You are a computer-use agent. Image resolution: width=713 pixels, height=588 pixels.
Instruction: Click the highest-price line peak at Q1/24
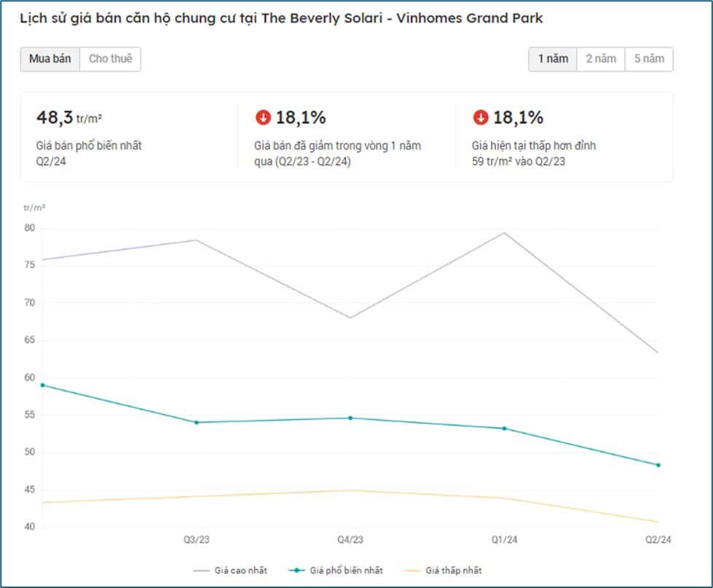(504, 233)
